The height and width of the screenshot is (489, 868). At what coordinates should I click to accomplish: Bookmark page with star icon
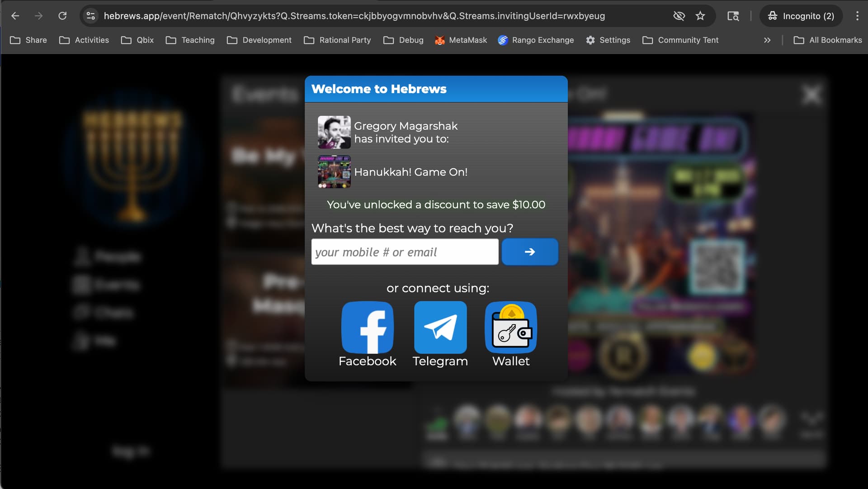(700, 16)
